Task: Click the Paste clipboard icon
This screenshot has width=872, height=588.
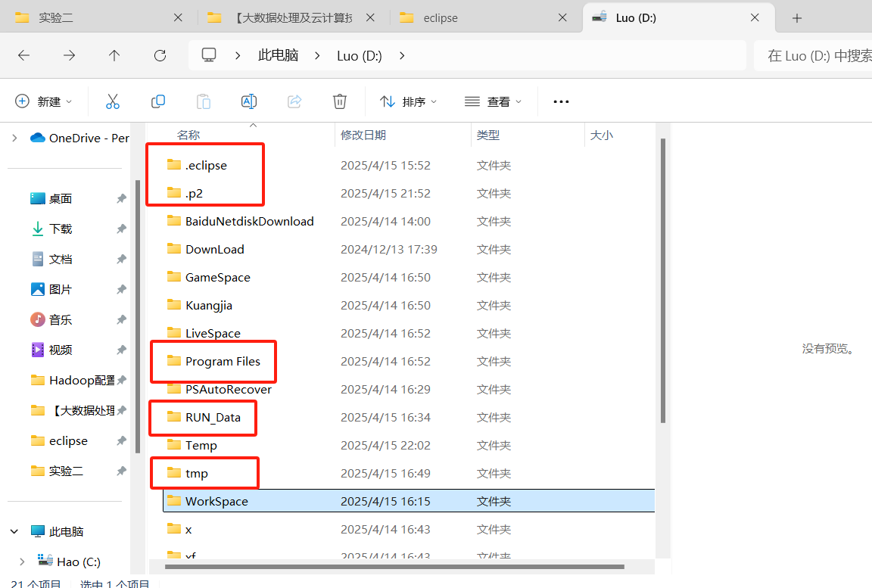Action: tap(204, 101)
